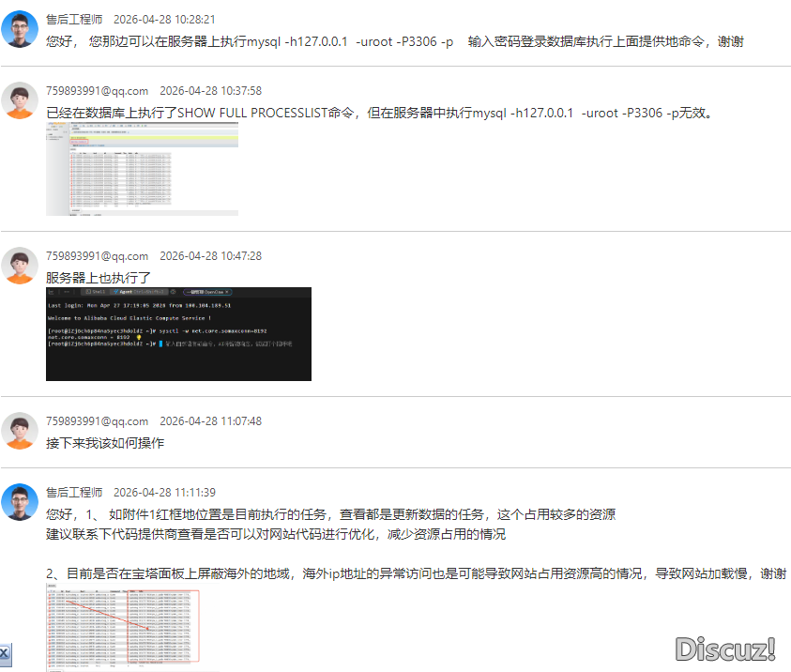This screenshot has height=672, width=791.
Task: Click the 售后工程师 name on the first post
Action: click(x=74, y=19)
